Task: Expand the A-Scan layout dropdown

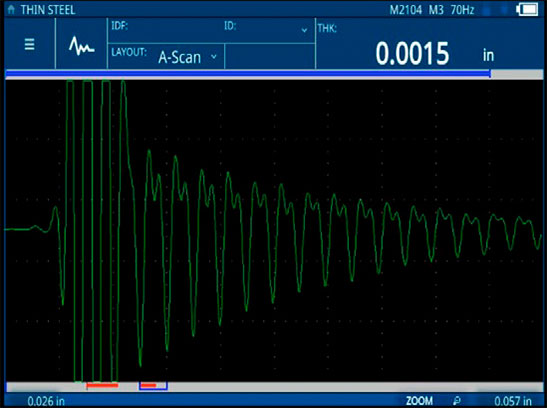Action: (214, 56)
